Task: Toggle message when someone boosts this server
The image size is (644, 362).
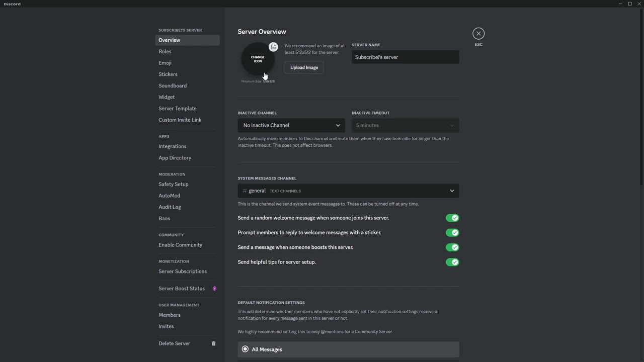Action: click(x=452, y=247)
